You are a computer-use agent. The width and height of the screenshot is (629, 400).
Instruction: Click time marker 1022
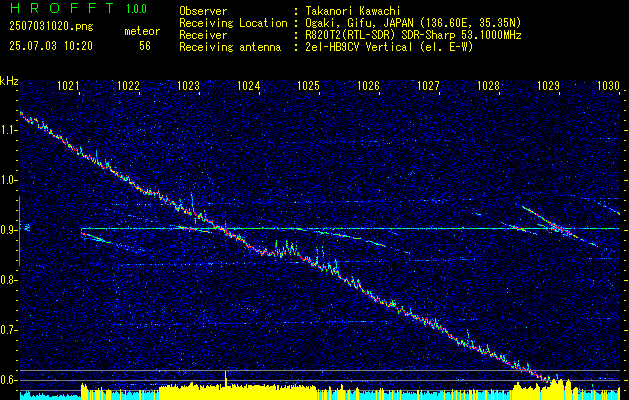point(128,85)
